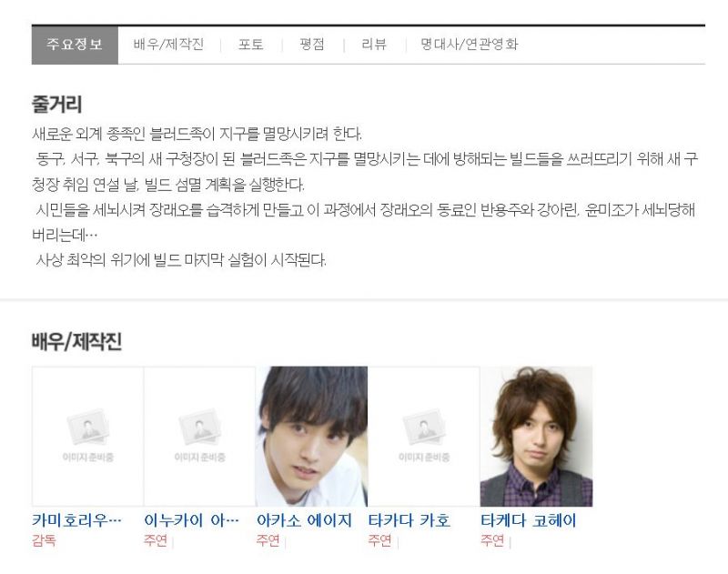Click the placeholder image for director 카미호리우

(x=87, y=436)
